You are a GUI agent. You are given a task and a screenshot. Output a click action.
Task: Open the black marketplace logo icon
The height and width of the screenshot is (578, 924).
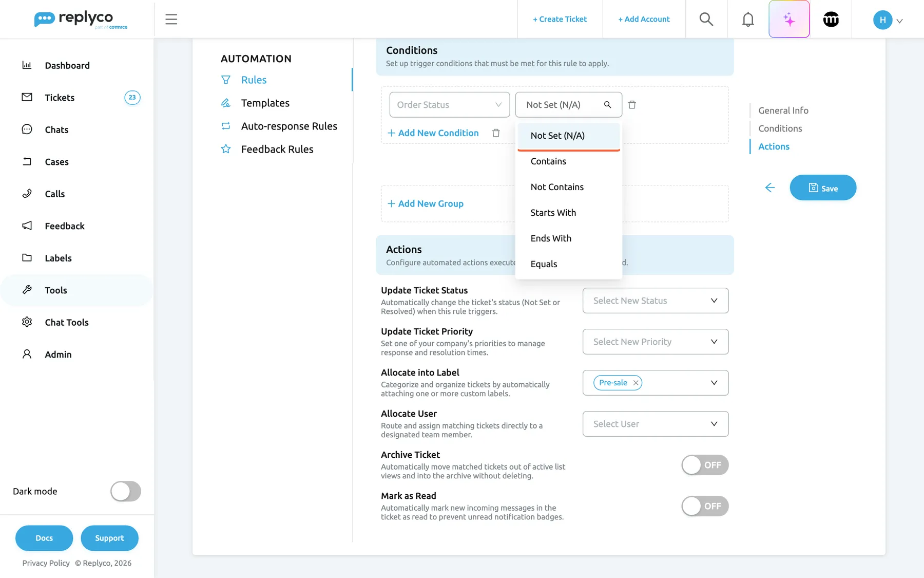coord(831,20)
